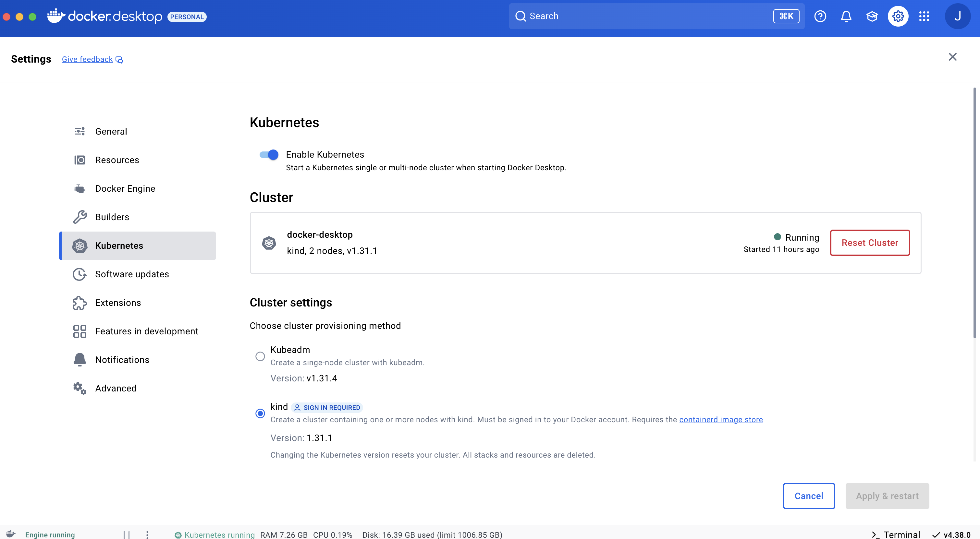
Task: Open the Terminal panel from status bar
Action: click(896, 534)
